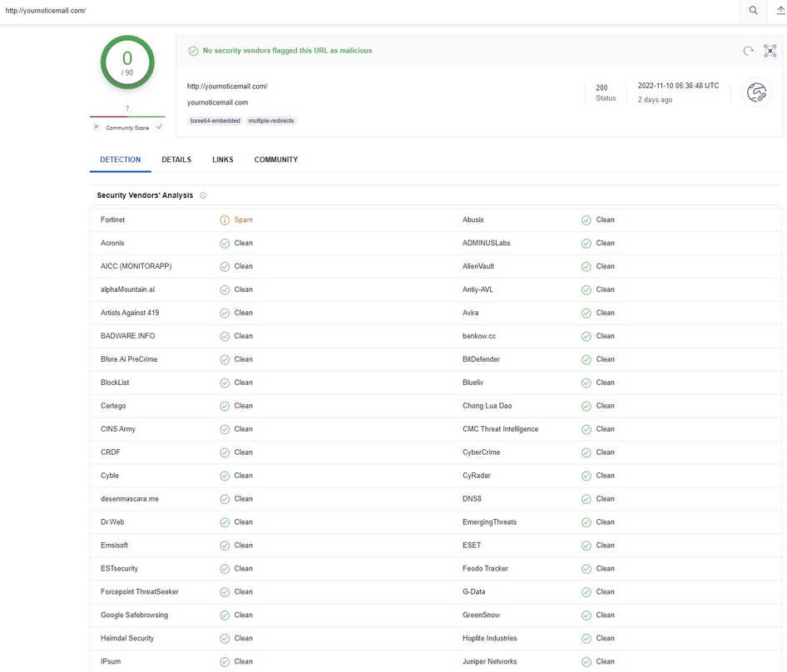Click the base64-embedded tag
The height and width of the screenshot is (672, 787).
215,121
